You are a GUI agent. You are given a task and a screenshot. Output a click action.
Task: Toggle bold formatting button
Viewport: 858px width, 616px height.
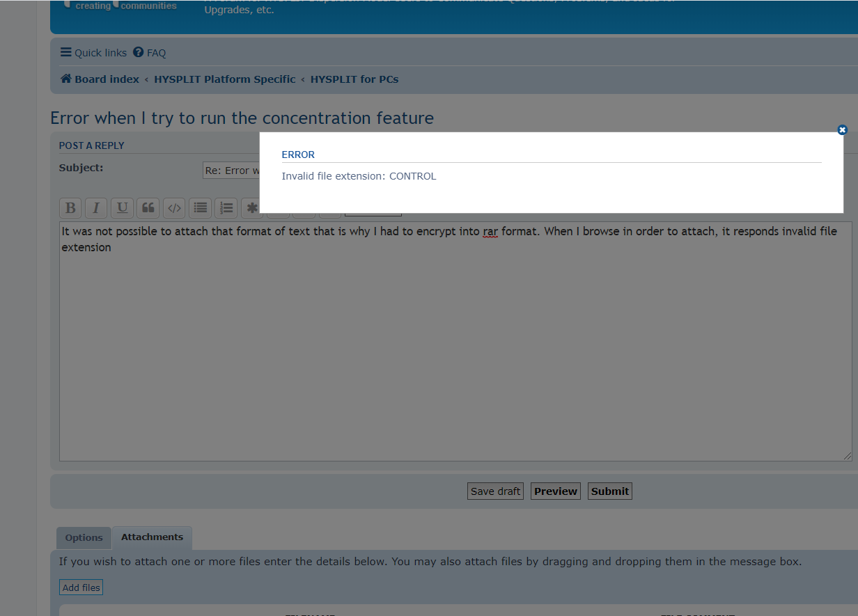pyautogui.click(x=70, y=207)
